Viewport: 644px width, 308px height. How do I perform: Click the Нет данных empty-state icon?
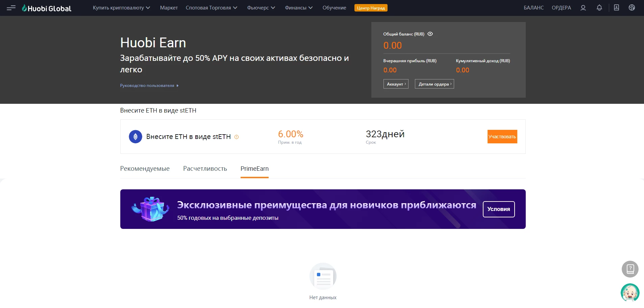click(323, 276)
